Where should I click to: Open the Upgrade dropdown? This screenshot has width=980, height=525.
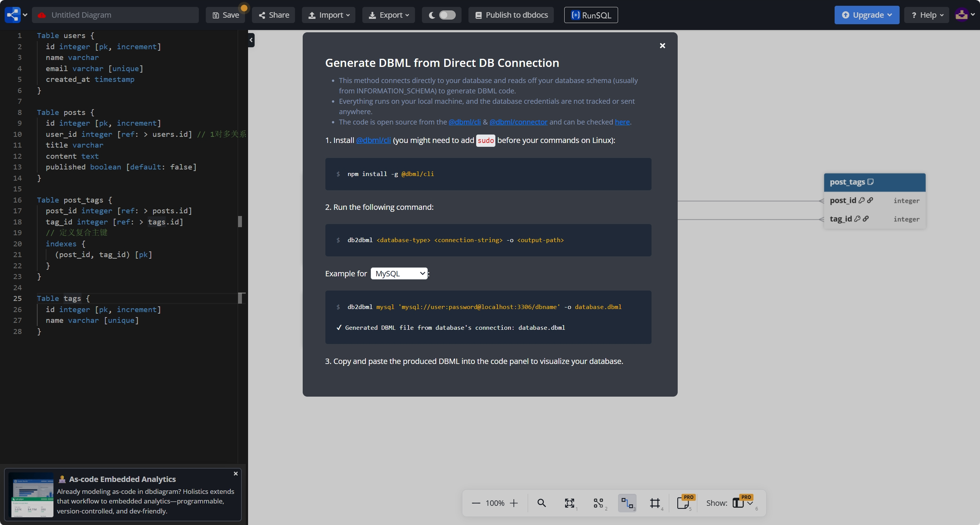pos(867,15)
